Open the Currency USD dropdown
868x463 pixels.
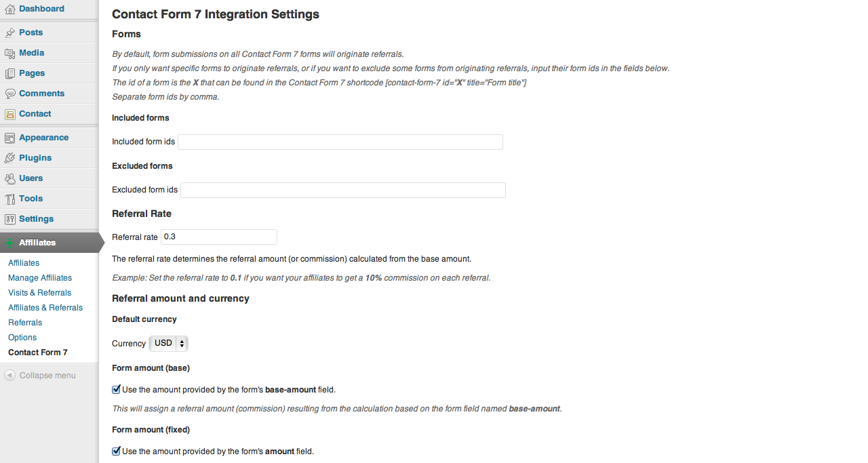click(x=168, y=344)
